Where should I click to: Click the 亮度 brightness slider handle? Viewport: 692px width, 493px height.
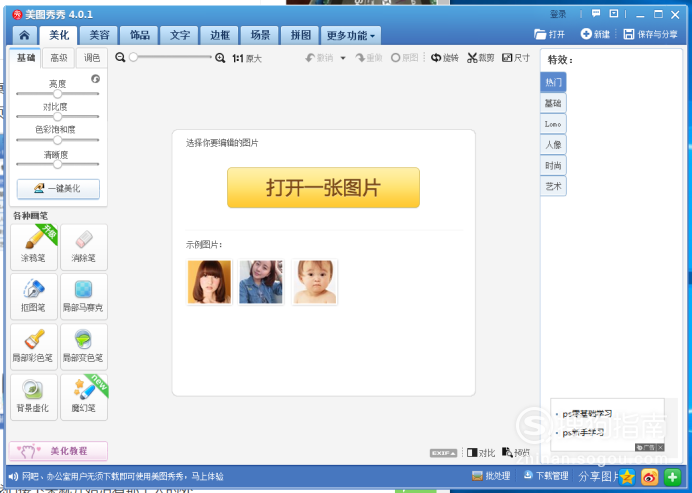57,94
